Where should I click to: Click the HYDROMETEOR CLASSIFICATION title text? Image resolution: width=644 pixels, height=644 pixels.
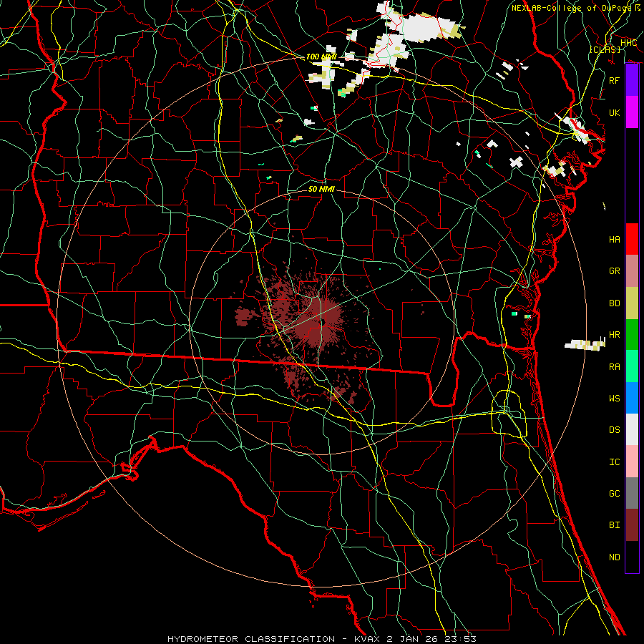(x=251, y=639)
